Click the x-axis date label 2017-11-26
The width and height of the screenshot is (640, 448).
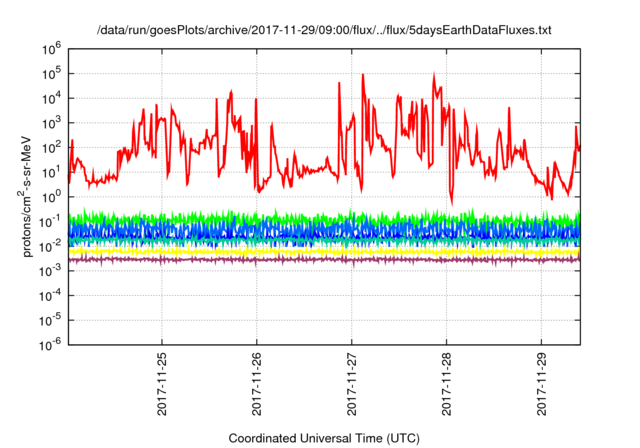coord(257,385)
